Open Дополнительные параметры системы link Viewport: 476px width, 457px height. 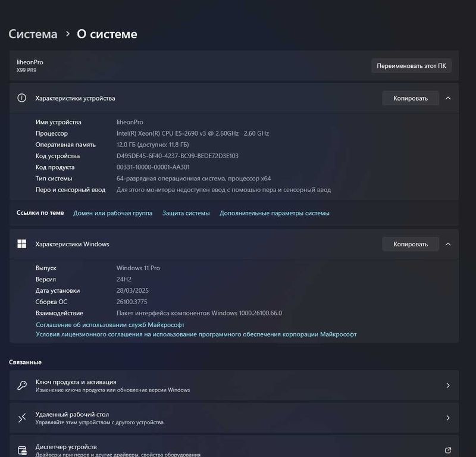click(x=274, y=213)
